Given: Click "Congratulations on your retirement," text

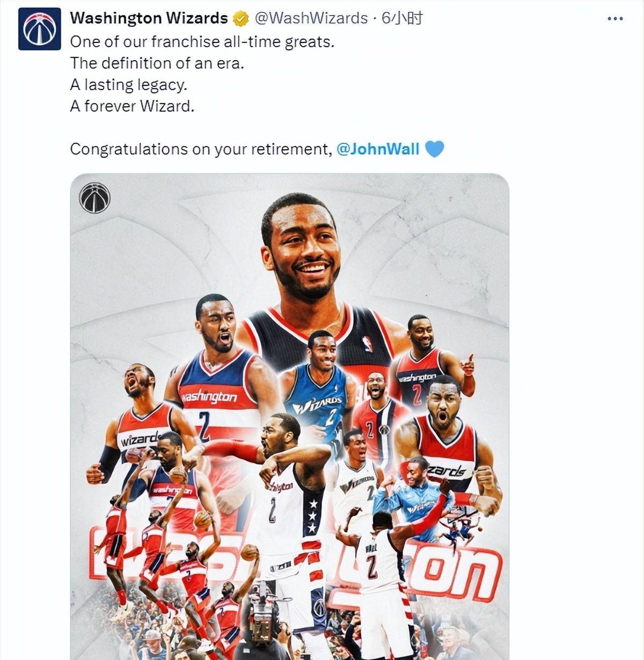Looking at the screenshot, I should [x=201, y=149].
